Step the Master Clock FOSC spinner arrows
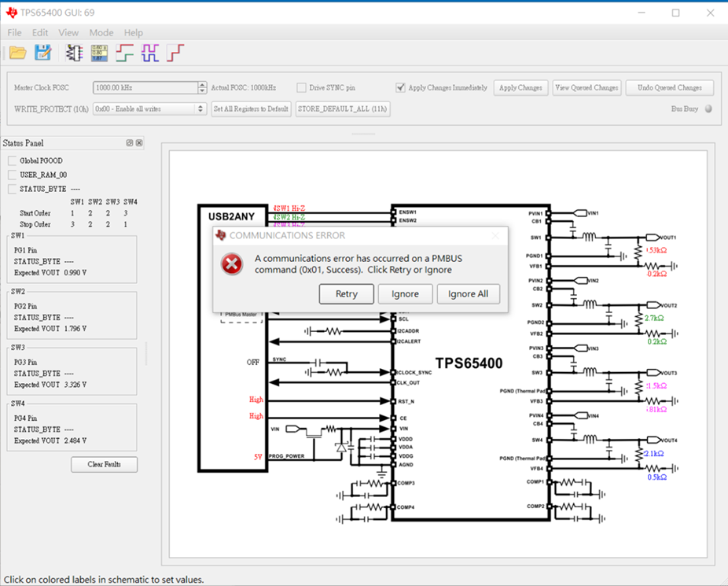Viewport: 728px width, 586px height. [x=202, y=88]
